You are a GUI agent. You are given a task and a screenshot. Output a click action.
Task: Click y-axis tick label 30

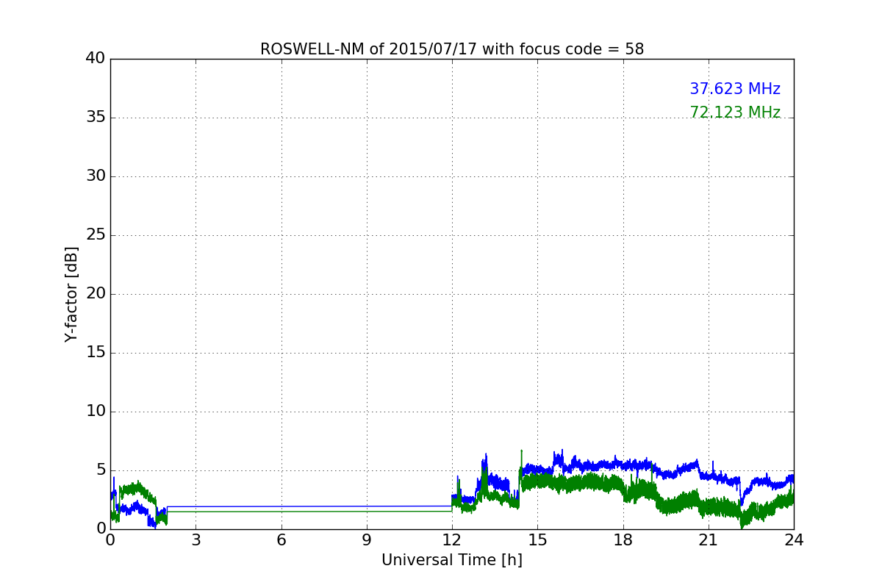(x=96, y=176)
